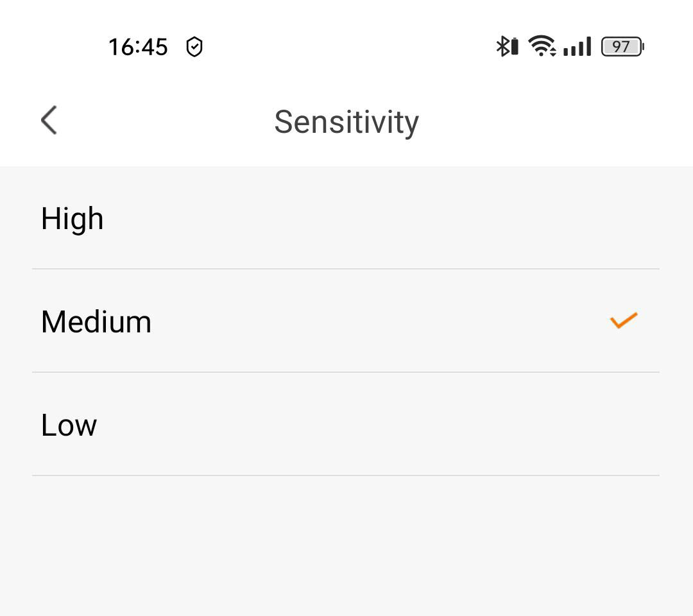Image resolution: width=693 pixels, height=616 pixels.
Task: Click the orange checkmark beside Medium
Action: [623, 320]
